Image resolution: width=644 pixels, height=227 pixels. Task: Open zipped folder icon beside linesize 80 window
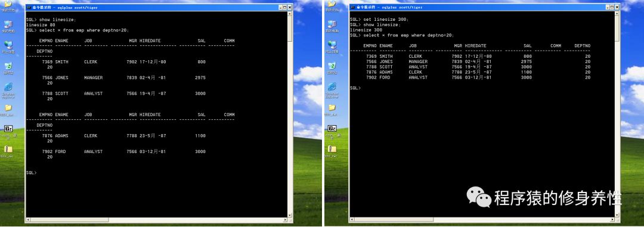tap(8, 150)
